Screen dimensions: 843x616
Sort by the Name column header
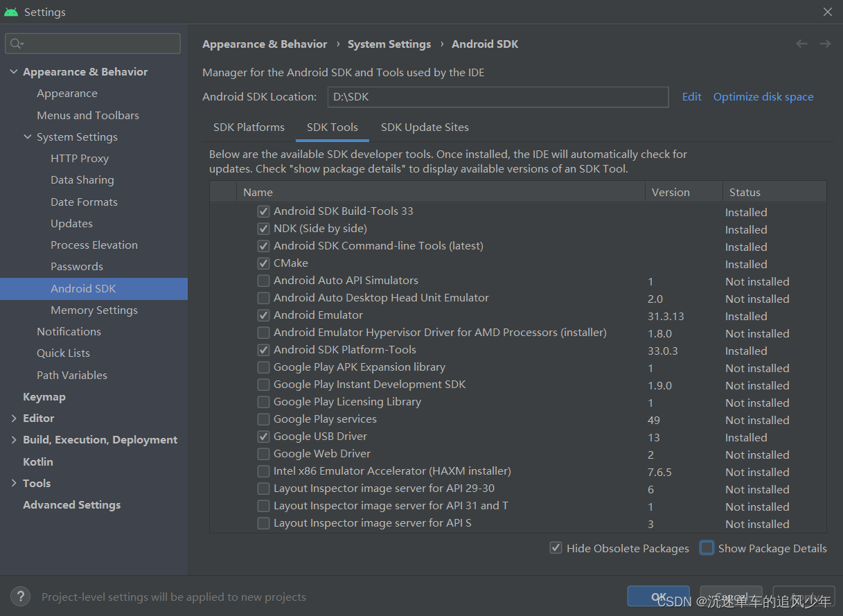click(441, 192)
